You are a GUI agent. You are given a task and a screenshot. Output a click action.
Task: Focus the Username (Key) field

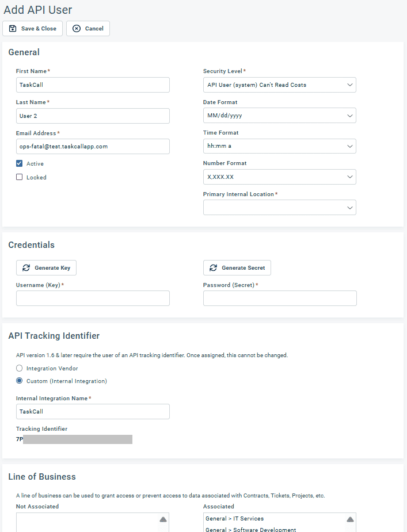[93, 298]
